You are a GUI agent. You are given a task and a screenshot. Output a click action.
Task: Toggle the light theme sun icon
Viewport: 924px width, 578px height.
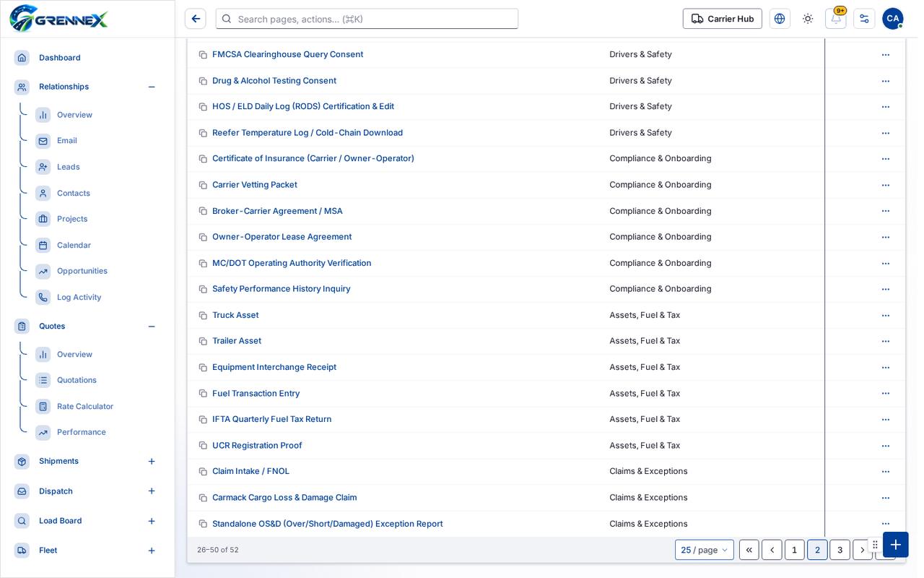(808, 19)
